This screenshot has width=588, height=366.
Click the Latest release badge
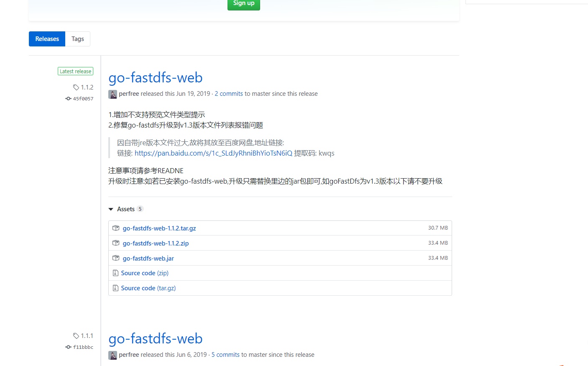pyautogui.click(x=75, y=71)
